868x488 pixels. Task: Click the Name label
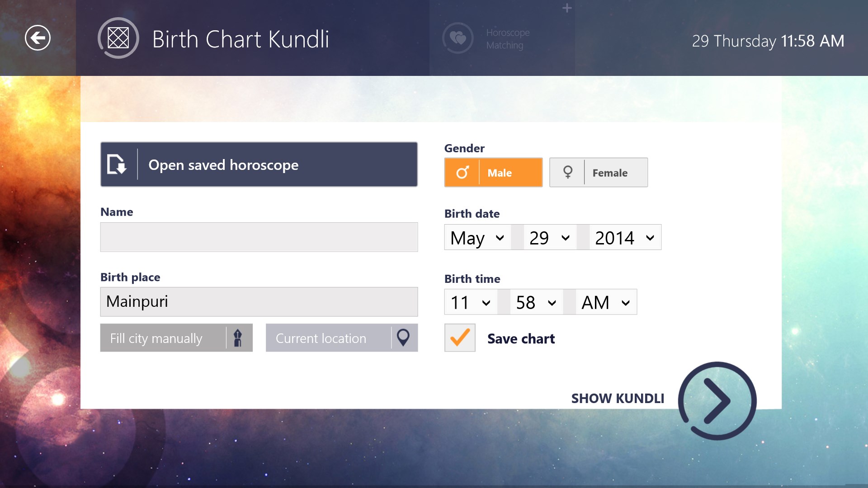coord(117,212)
